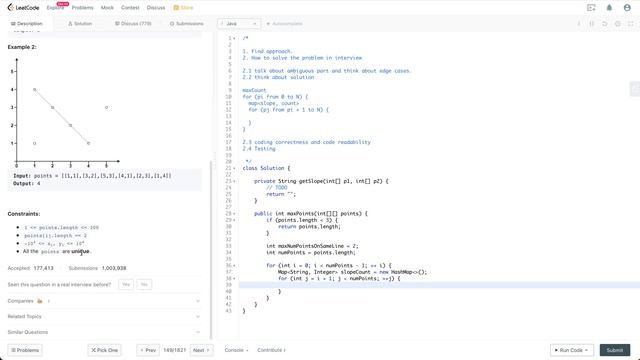Click the Accepted count 177,413

pos(43,268)
